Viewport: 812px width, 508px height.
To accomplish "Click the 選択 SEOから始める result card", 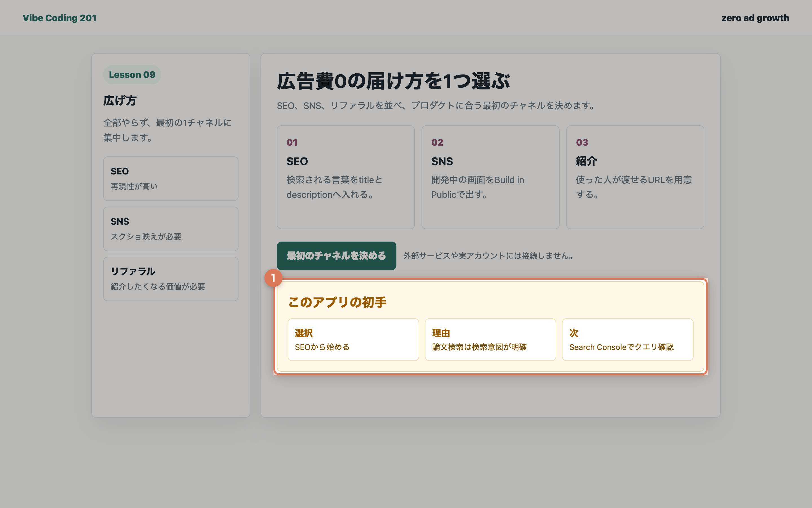I will click(353, 340).
